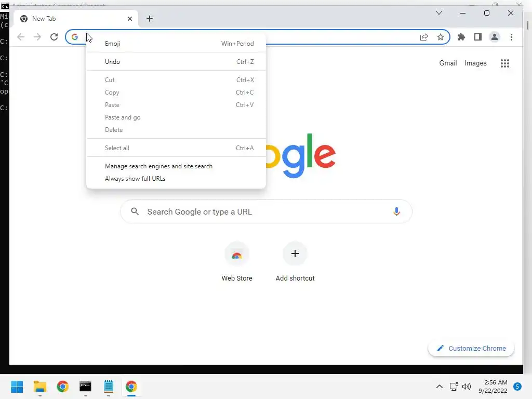This screenshot has height=399, width=532.
Task: Open the Images link
Action: [x=475, y=63]
